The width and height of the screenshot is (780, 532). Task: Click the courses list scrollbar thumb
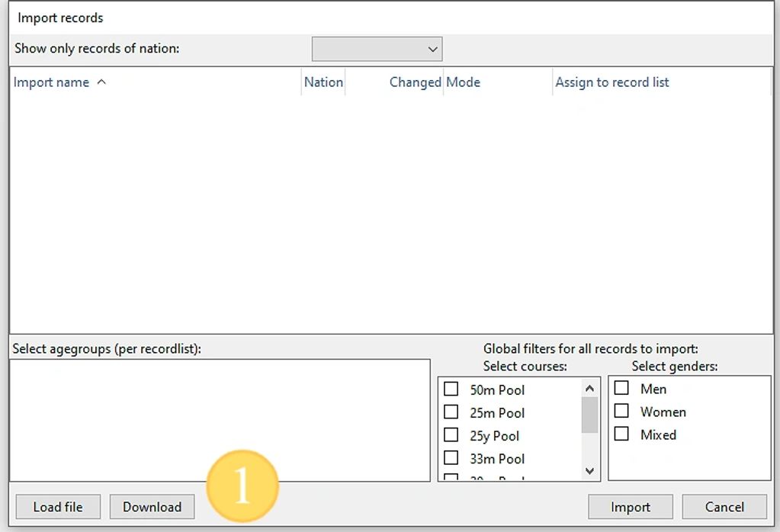click(x=589, y=415)
